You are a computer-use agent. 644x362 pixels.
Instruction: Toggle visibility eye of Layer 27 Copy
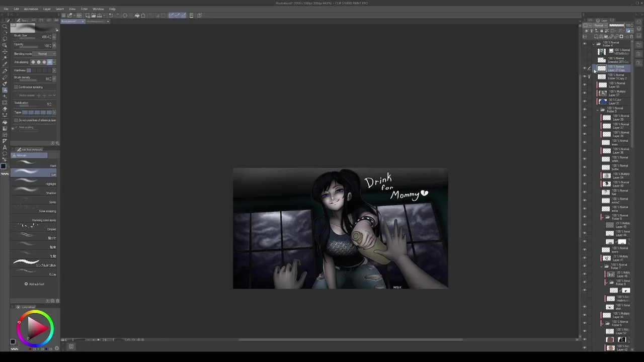click(x=585, y=68)
